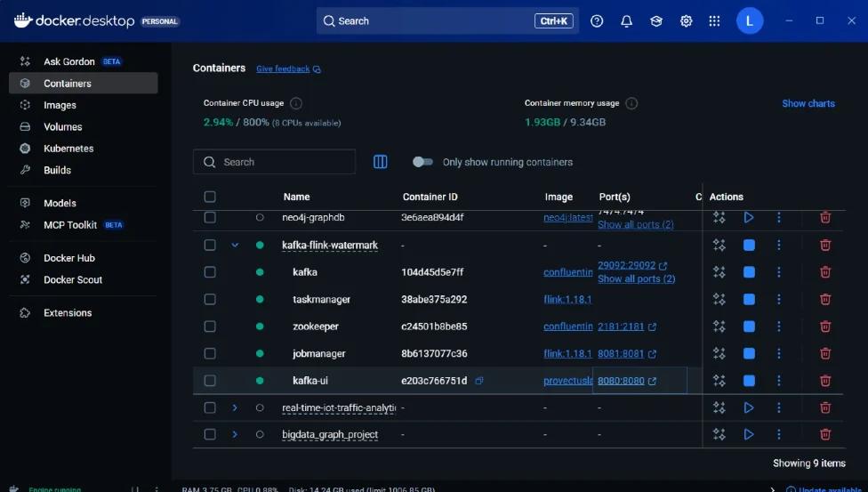The width and height of the screenshot is (868, 492).
Task: Open flink:1.18.1 image link for taskmanager
Action: pyautogui.click(x=567, y=299)
